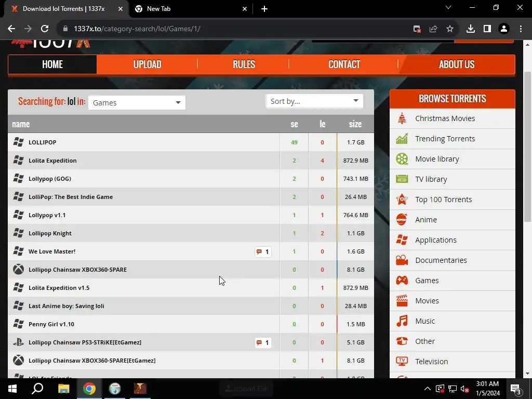This screenshot has width=532, height=399.
Task: Open the UPLOAD menu item
Action: tap(147, 64)
